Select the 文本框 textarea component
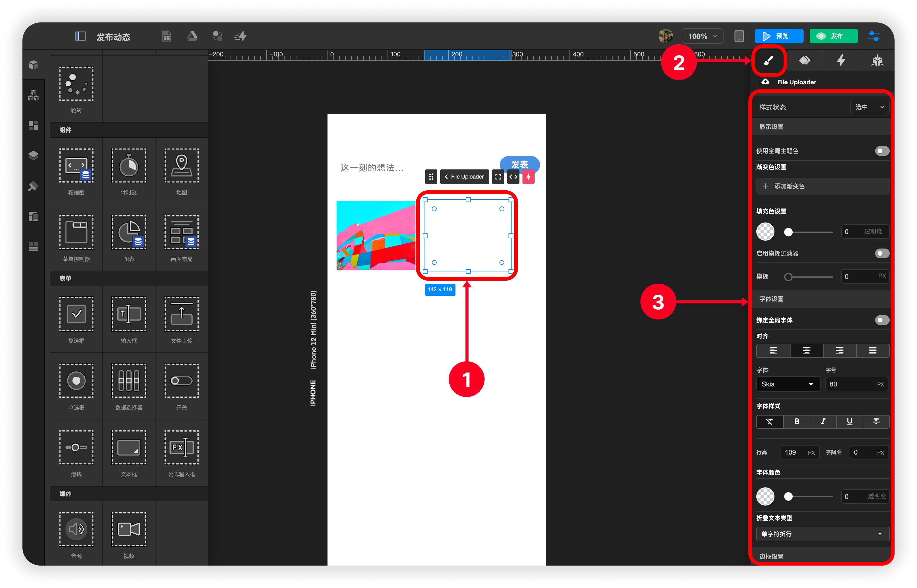917x588 pixels. point(129,453)
